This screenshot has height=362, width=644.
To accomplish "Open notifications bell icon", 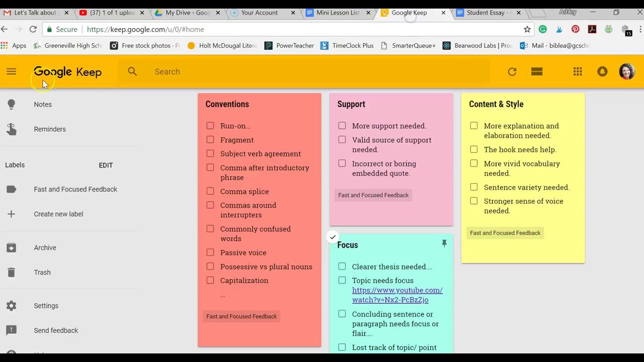I will (602, 71).
